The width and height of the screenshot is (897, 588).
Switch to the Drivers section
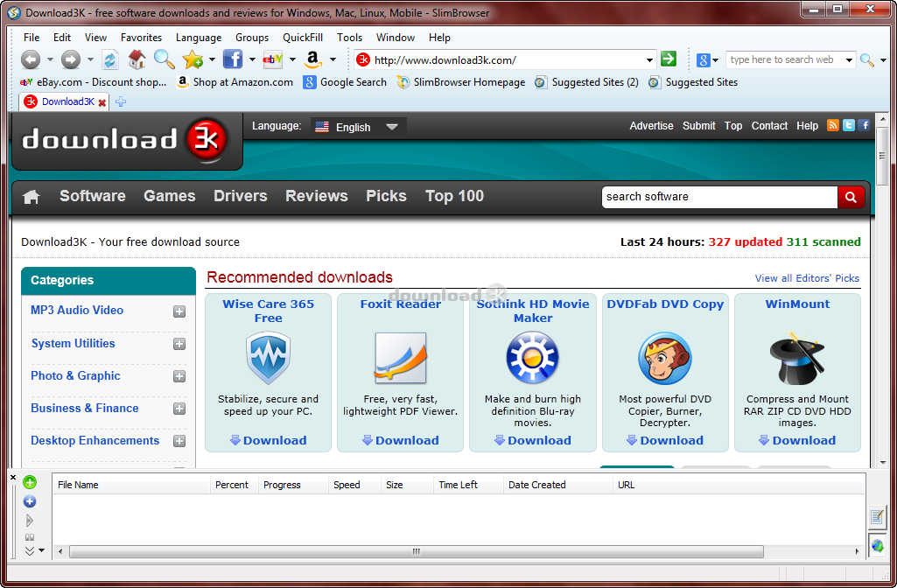(240, 196)
